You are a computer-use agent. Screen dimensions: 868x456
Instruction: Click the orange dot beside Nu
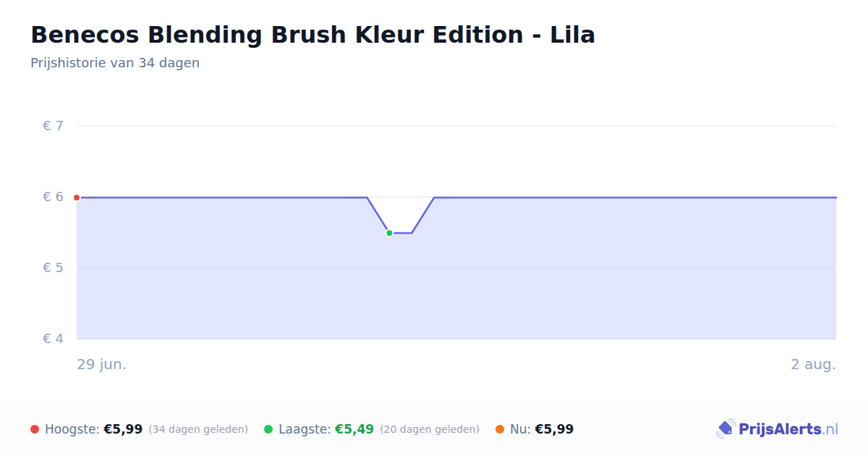click(x=500, y=429)
